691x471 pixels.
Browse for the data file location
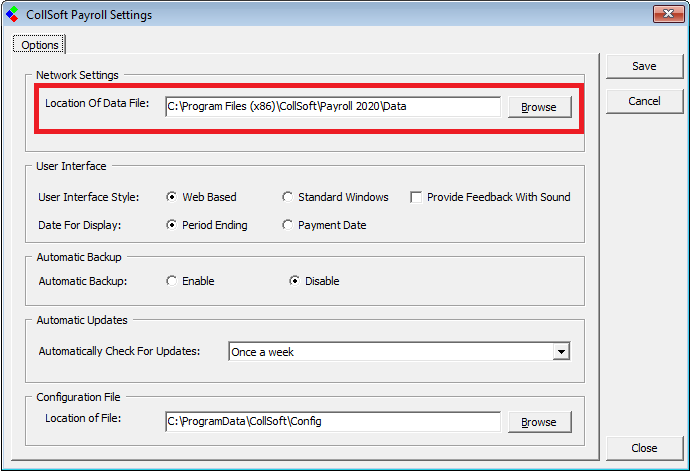[x=539, y=107]
